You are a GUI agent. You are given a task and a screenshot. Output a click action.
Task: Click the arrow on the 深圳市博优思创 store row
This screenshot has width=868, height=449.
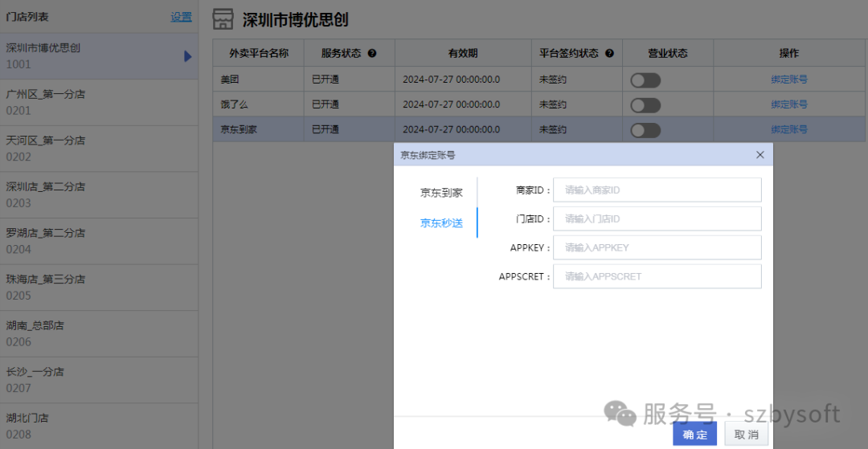tap(188, 56)
